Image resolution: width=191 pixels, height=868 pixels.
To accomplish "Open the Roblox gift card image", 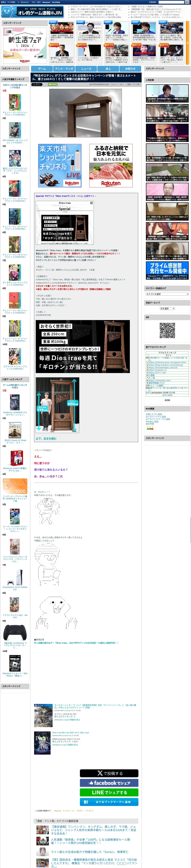I will coord(15,663).
